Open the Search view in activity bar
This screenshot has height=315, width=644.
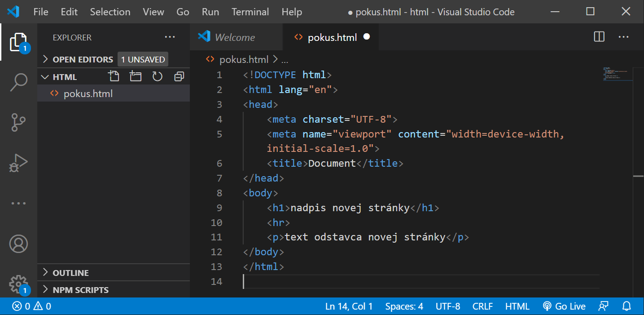click(18, 82)
